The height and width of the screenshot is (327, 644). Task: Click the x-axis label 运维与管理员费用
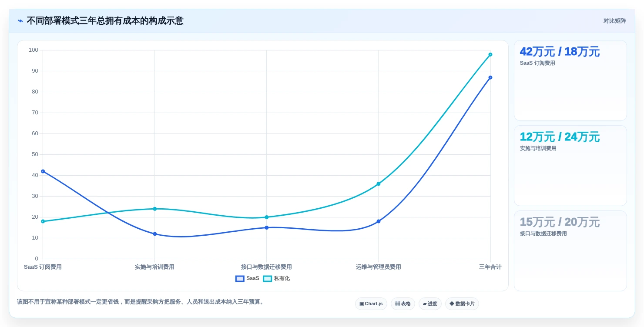pyautogui.click(x=378, y=267)
